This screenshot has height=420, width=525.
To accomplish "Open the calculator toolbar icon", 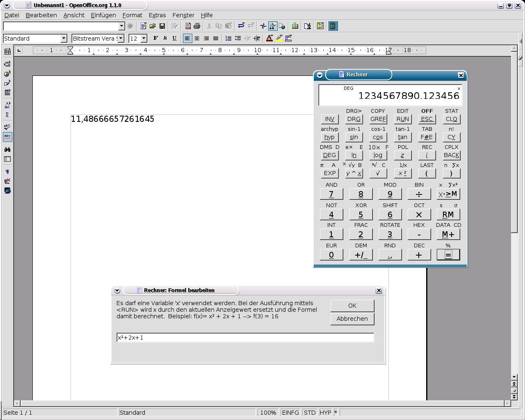I will pyautogui.click(x=333, y=26).
